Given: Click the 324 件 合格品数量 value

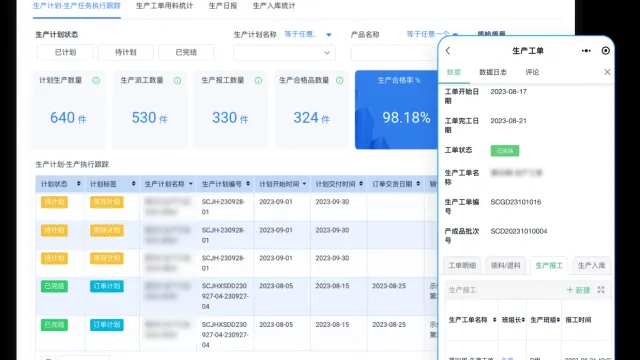Looking at the screenshot, I should (x=311, y=118).
